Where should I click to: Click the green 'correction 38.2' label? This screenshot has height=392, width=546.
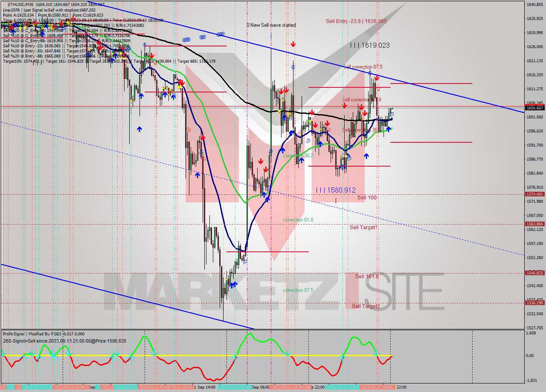point(298,156)
